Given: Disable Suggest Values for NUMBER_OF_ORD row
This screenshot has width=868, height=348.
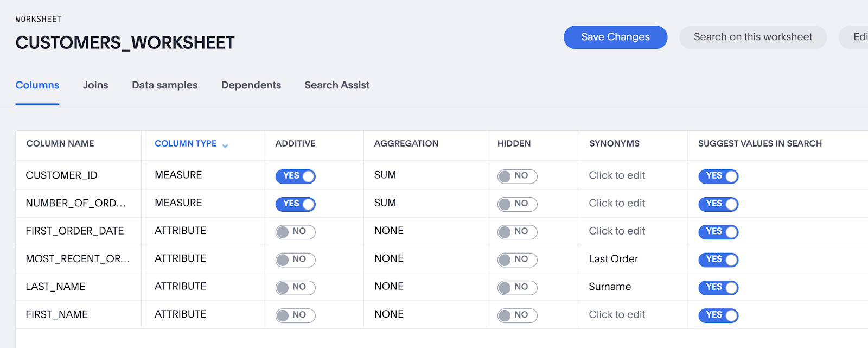Looking at the screenshot, I should coord(718,204).
